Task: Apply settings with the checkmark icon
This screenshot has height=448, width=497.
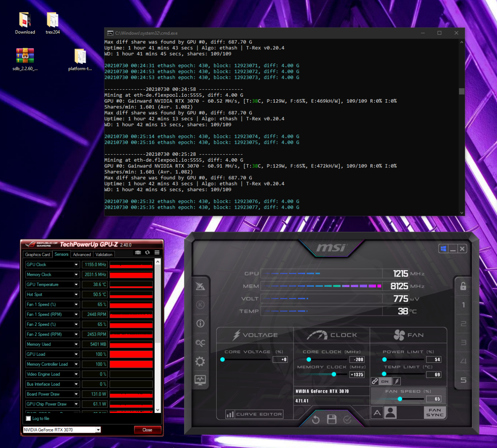Action: click(347, 420)
